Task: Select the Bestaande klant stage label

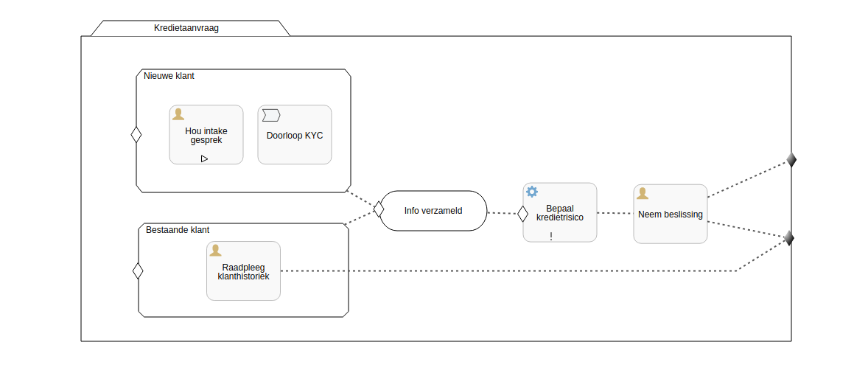Action: 178,230
